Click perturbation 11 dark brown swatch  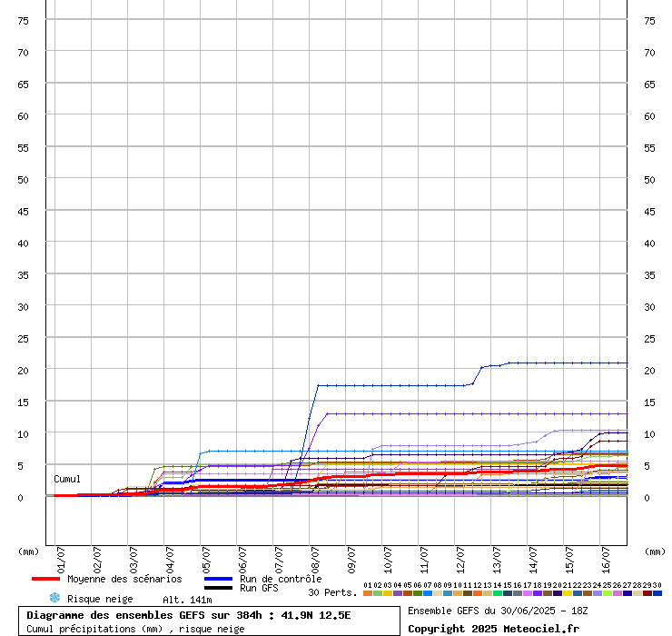click(468, 593)
